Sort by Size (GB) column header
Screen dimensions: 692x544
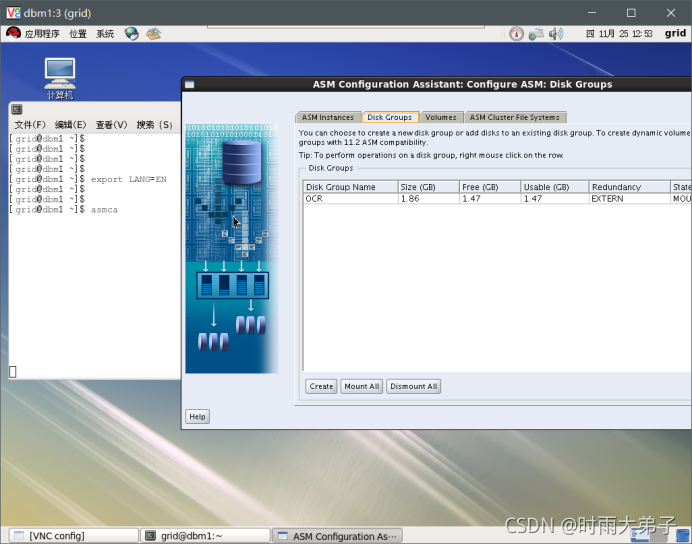429,187
